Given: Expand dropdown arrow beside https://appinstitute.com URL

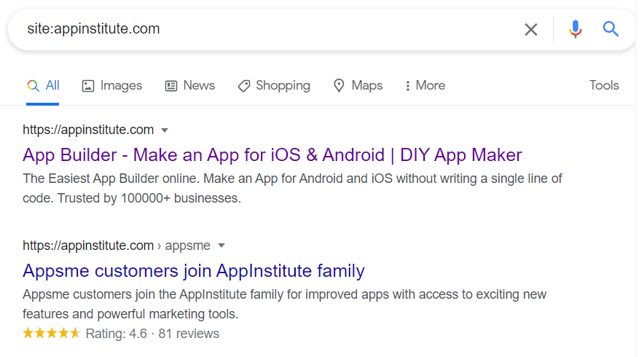Looking at the screenshot, I should point(165,130).
